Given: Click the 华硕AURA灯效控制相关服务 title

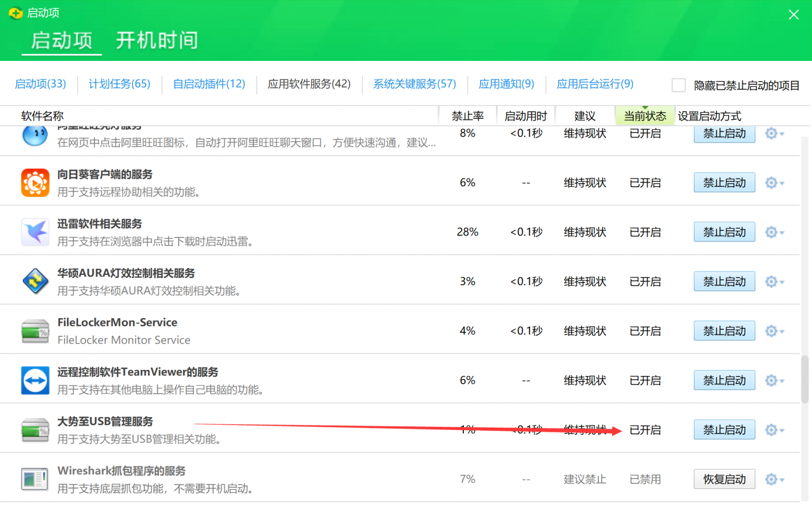Looking at the screenshot, I should [x=126, y=273].
